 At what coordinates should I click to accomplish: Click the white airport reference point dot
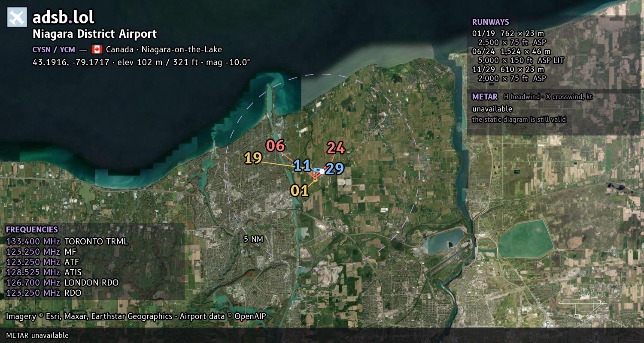(322, 171)
